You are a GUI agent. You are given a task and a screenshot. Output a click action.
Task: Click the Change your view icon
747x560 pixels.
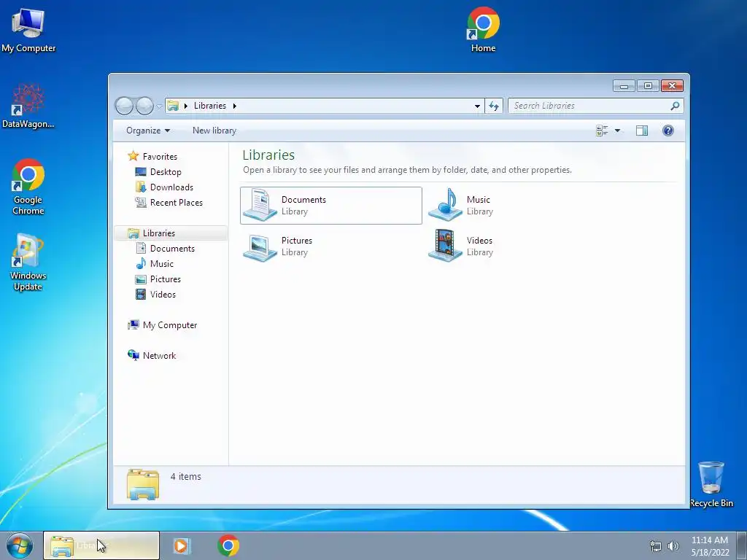(602, 131)
